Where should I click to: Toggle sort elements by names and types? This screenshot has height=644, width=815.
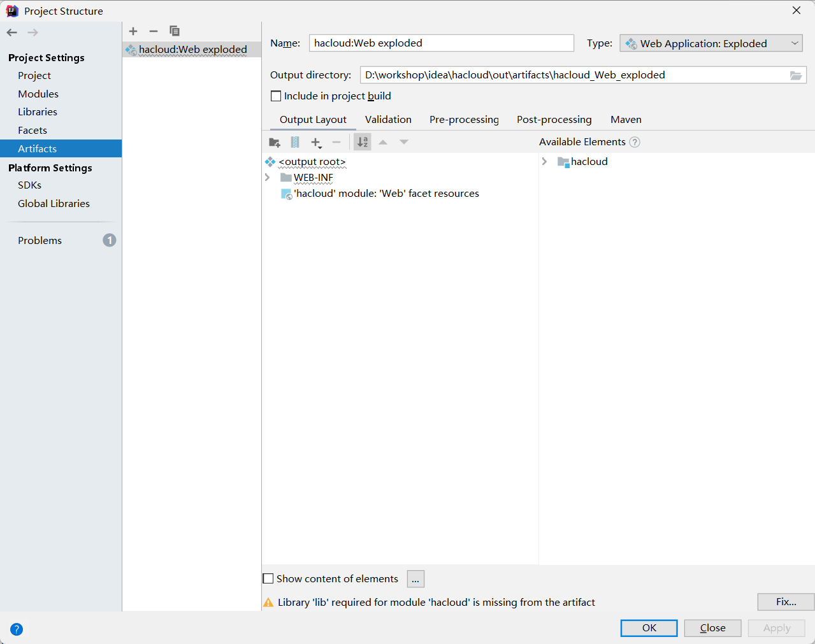click(x=363, y=143)
